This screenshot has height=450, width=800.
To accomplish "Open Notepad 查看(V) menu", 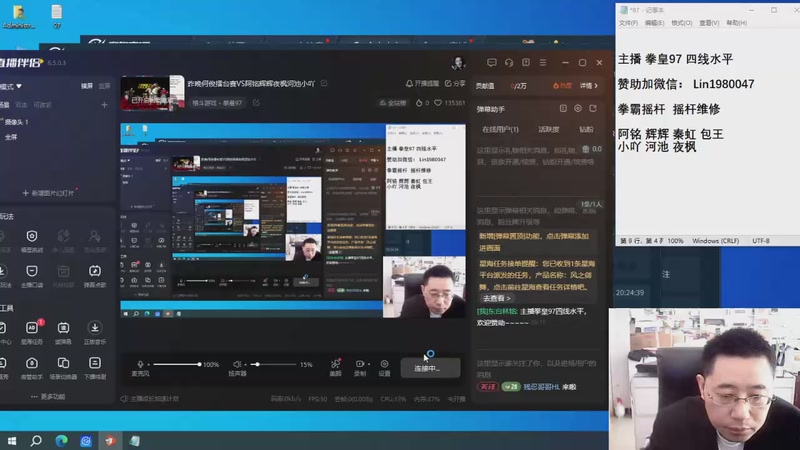I will point(709,23).
